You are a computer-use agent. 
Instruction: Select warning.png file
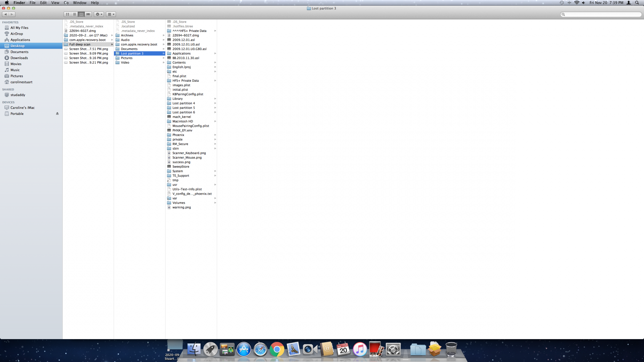tap(181, 208)
